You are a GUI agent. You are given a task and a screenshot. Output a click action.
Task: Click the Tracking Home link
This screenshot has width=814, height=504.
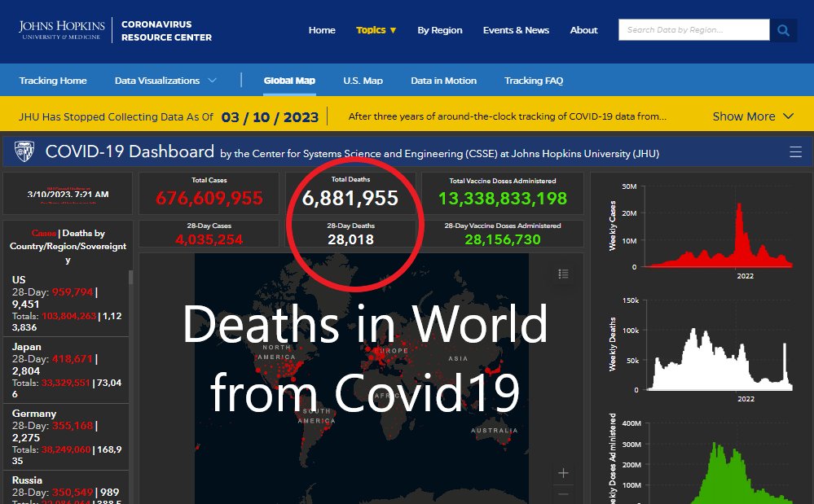(53, 81)
